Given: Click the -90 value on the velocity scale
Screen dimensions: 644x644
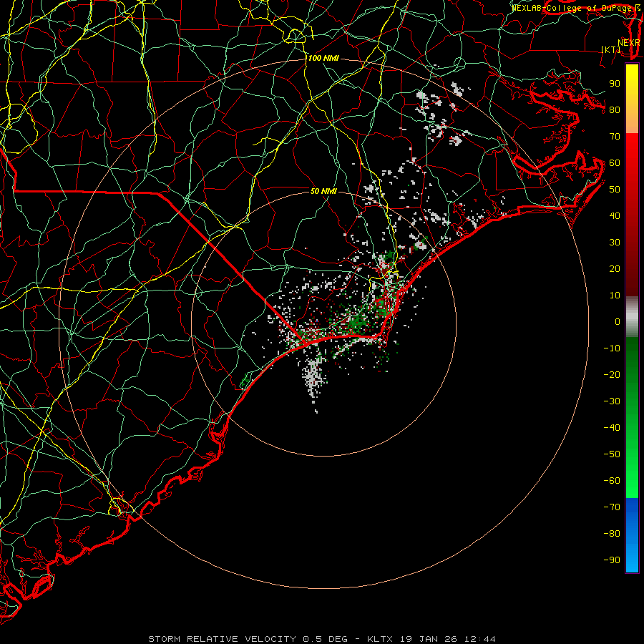Looking at the screenshot, I should pyautogui.click(x=612, y=560).
